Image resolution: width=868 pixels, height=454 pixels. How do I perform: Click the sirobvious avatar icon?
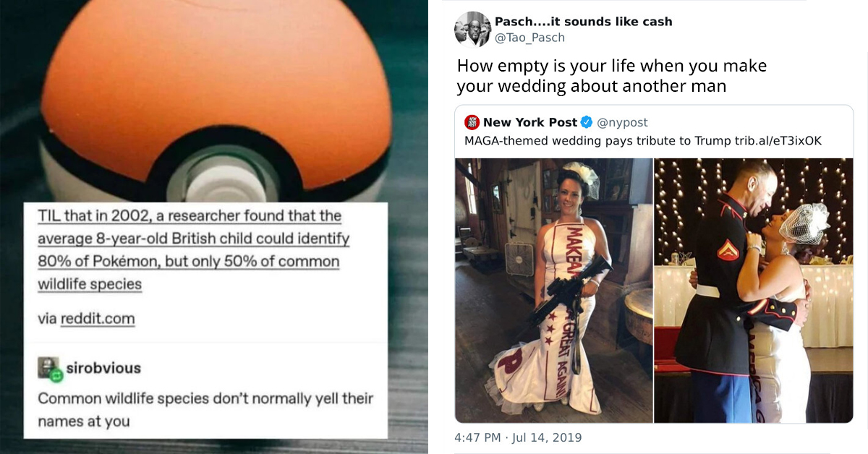48,367
